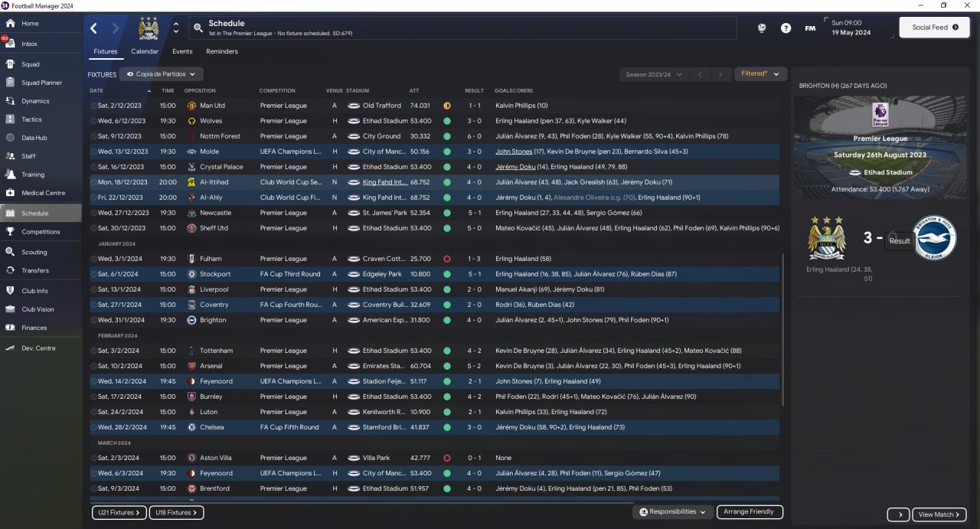The image size is (980, 529).
Task: Click the View Match button
Action: [x=939, y=514]
